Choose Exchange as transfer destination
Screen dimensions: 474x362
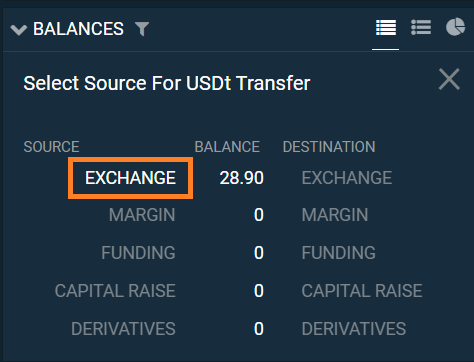pyautogui.click(x=347, y=178)
